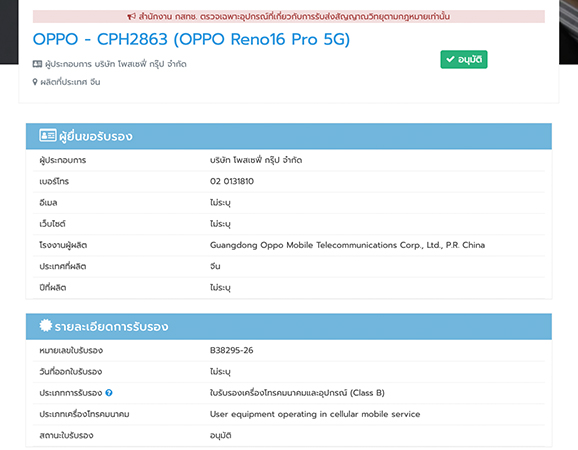Click the ประเภทการรับรอง row label

(70, 393)
